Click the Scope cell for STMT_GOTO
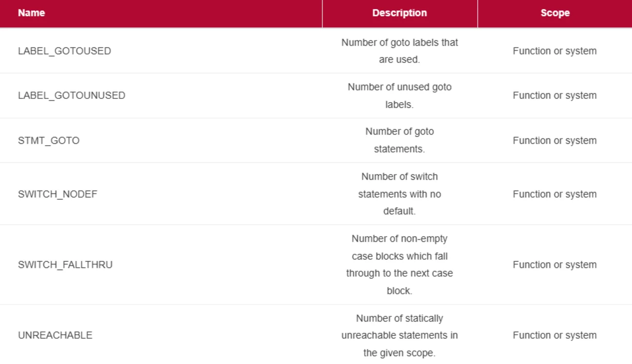 [x=554, y=140]
